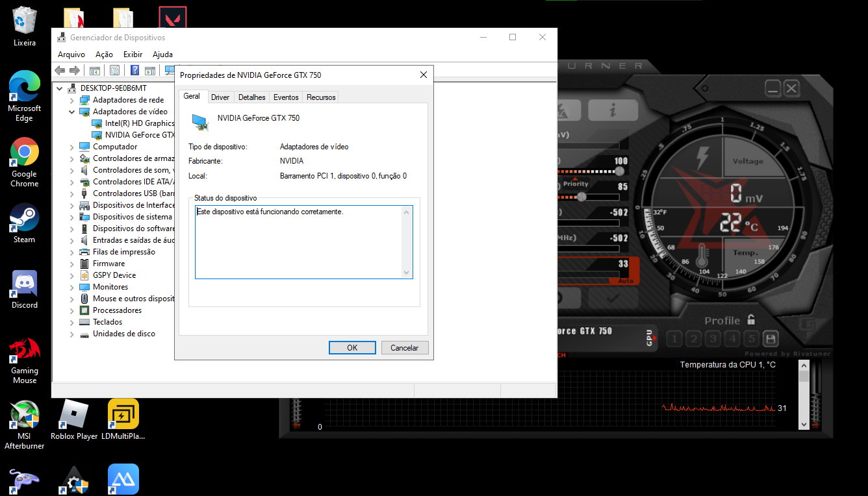Click the Afterburner information i button
This screenshot has width=868, height=496.
pos(613,110)
